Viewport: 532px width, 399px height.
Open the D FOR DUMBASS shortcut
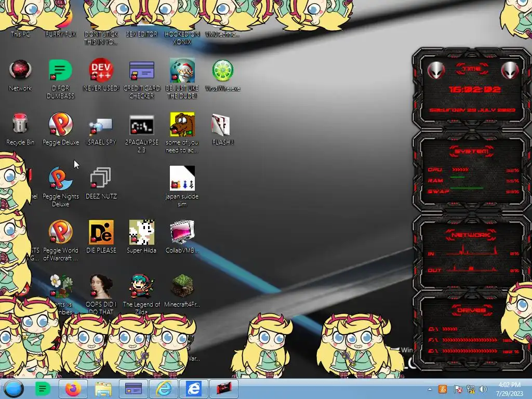click(60, 79)
